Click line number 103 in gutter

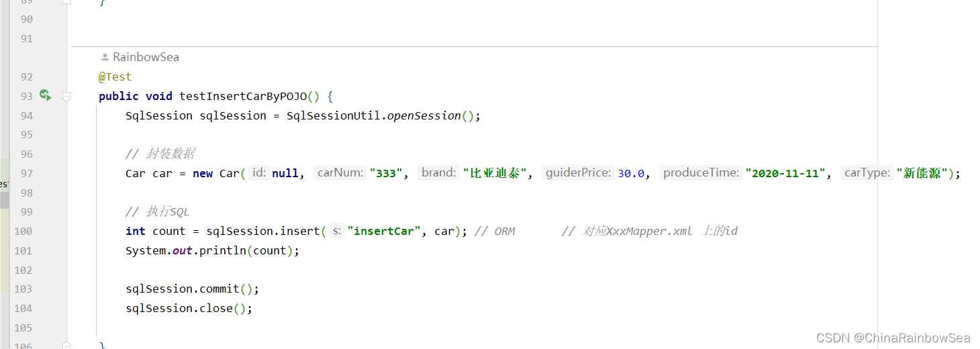[23, 289]
